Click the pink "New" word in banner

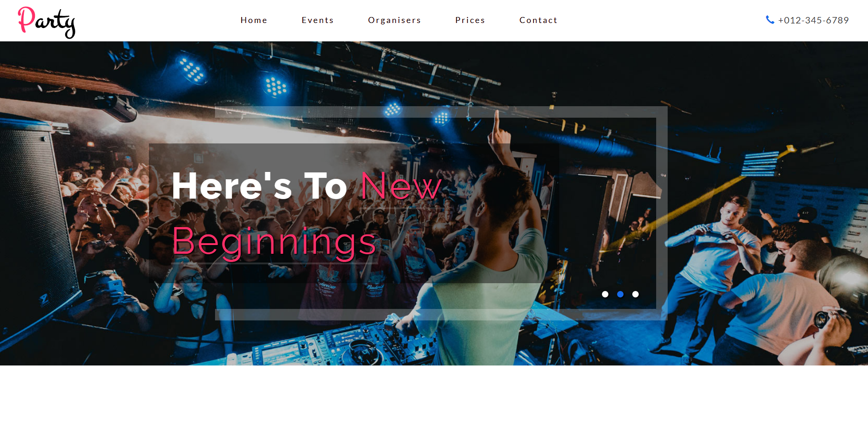[x=401, y=186]
